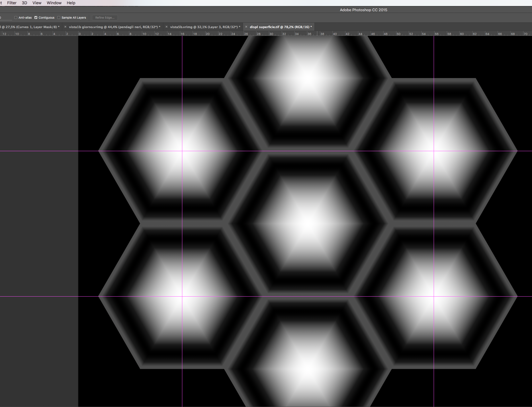Screen dimensions: 532x407
Task: Close the vista5b.vrimg tab
Action: coord(167,27)
